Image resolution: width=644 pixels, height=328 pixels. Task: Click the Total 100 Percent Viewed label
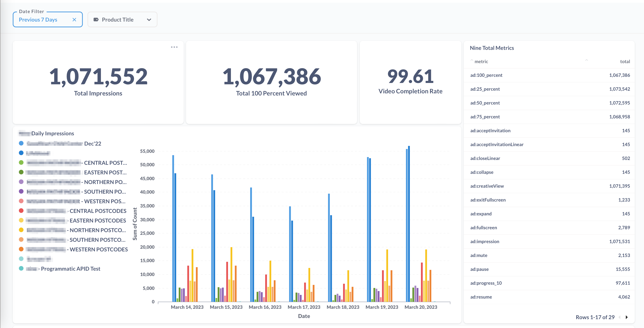(271, 93)
